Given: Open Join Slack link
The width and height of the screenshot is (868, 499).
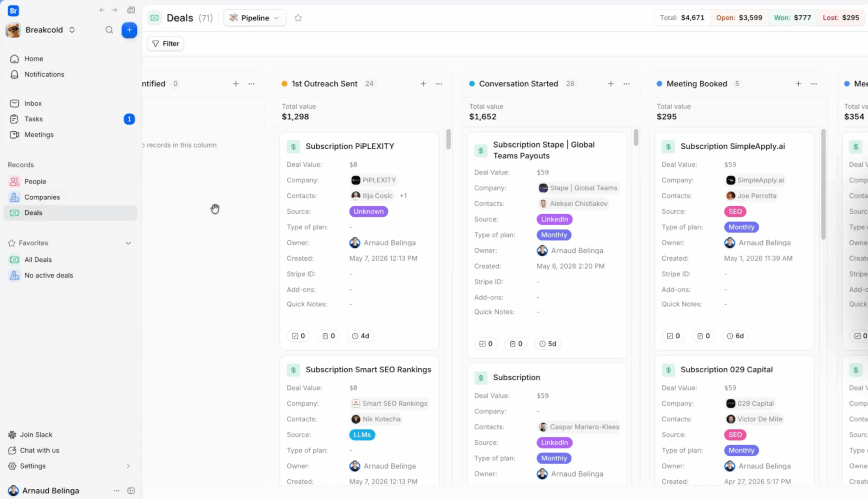Looking at the screenshot, I should click(x=31, y=435).
